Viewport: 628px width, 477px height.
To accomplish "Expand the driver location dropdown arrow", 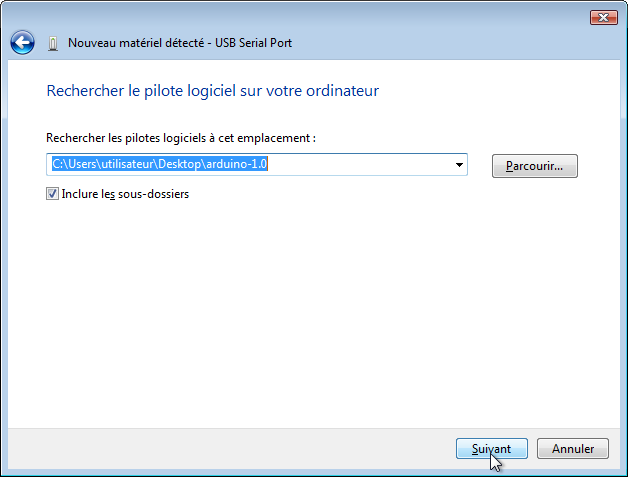I will click(x=459, y=165).
